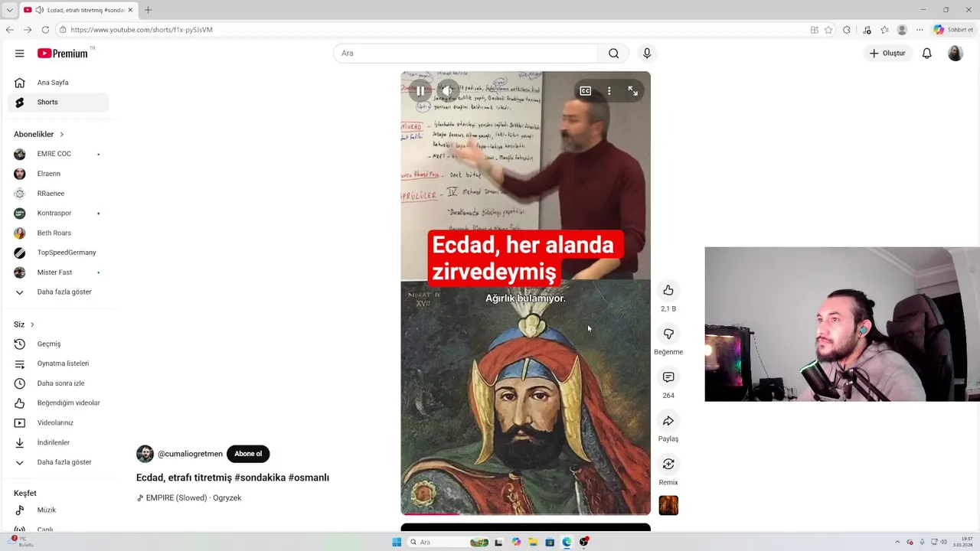The width and height of the screenshot is (980, 551).
Task: Share the Short via Paylaş
Action: coord(668,421)
